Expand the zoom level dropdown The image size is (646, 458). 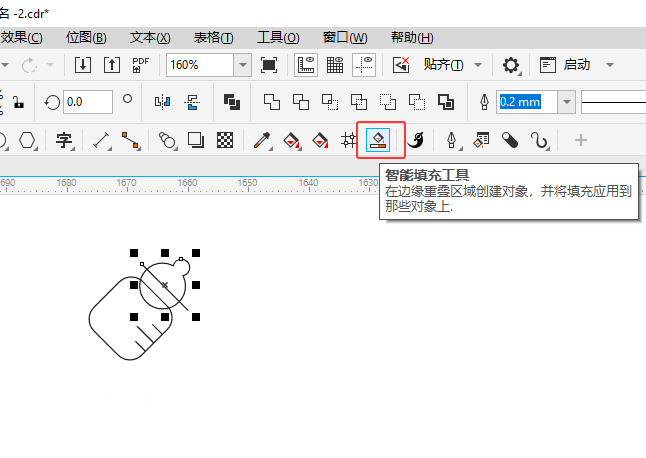tap(243, 65)
